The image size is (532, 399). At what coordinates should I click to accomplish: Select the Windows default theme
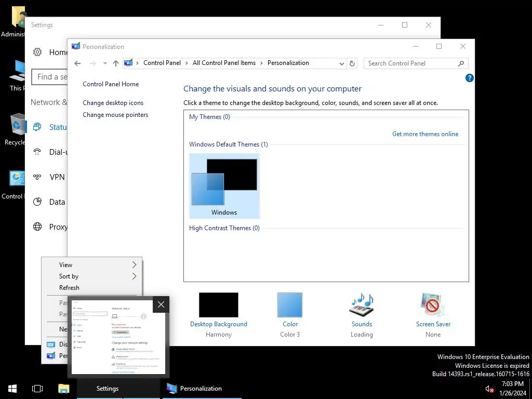224,186
